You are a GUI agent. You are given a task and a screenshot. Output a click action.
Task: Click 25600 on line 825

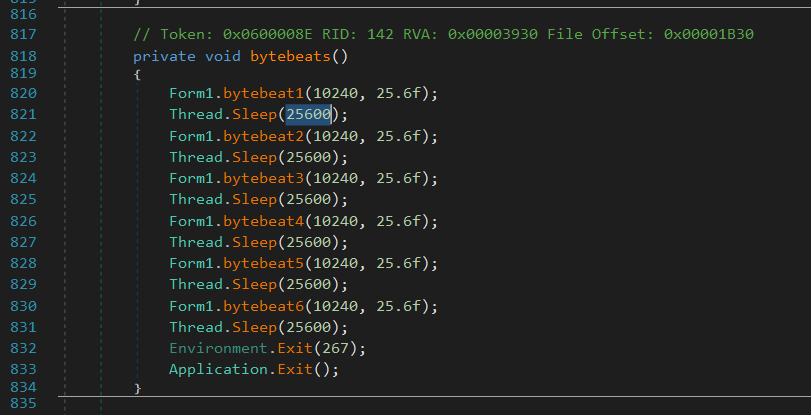309,199
